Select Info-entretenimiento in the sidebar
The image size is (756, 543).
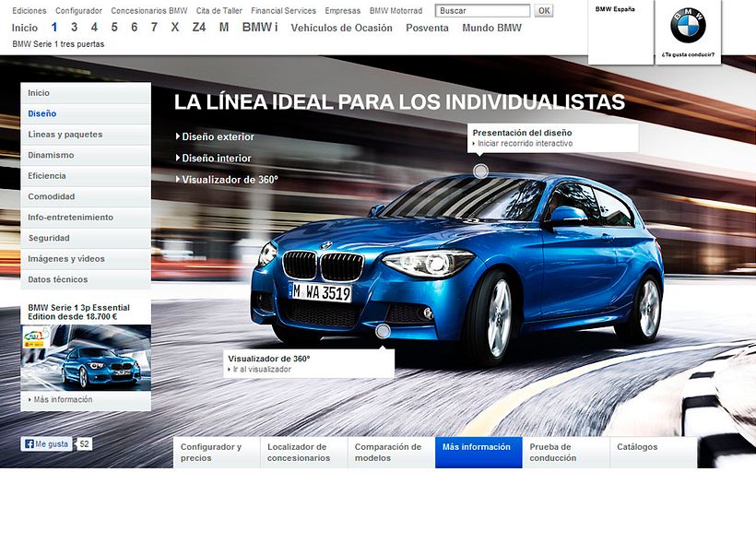tap(86, 217)
